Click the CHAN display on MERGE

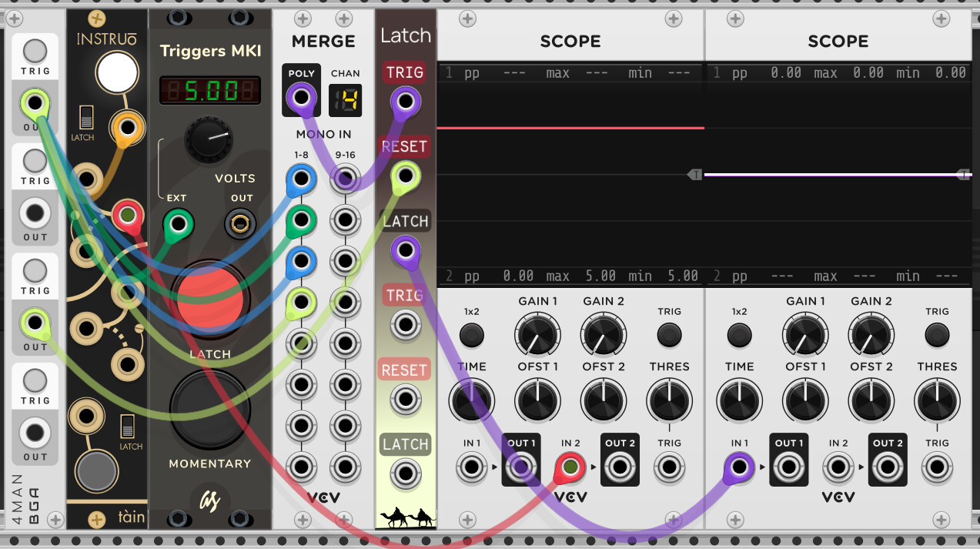[x=345, y=100]
